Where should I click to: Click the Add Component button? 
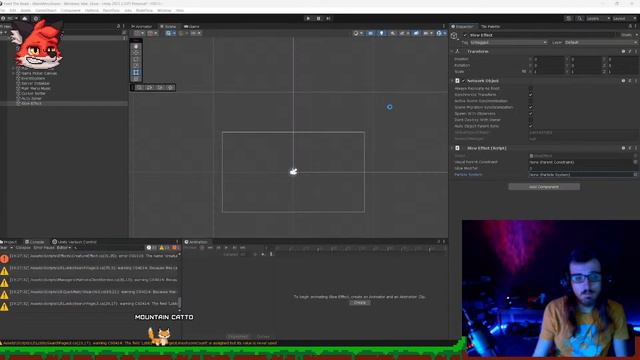click(x=544, y=187)
